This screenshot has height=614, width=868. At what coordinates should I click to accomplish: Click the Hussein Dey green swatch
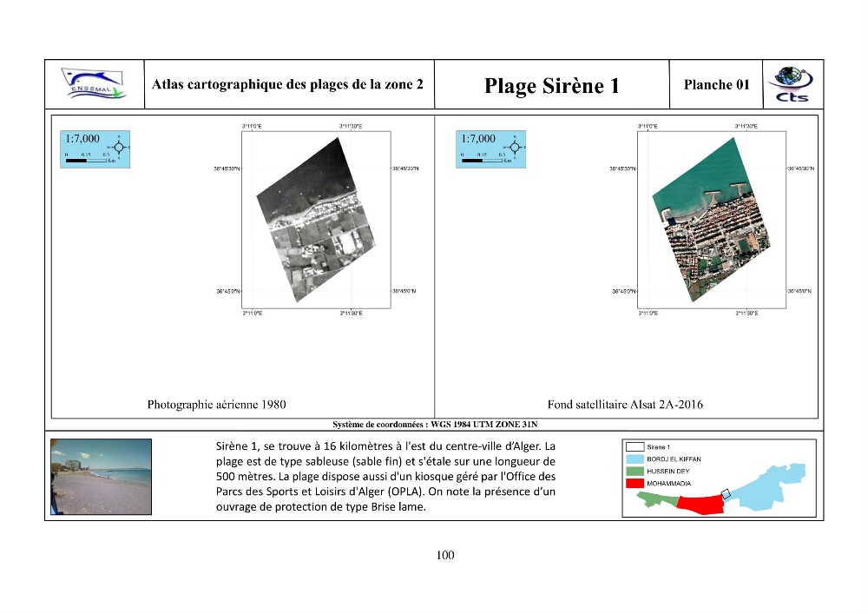(x=635, y=472)
